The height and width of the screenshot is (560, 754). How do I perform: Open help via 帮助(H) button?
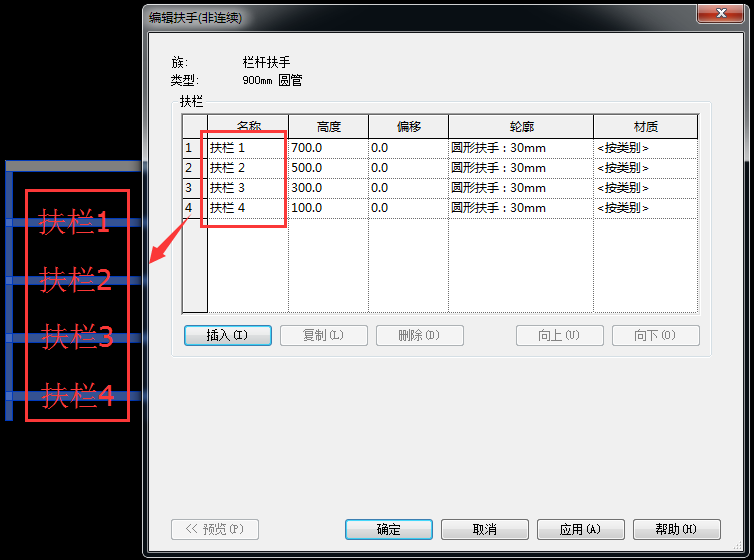tap(675, 530)
